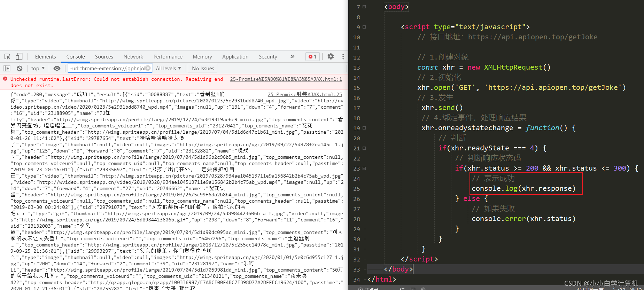Screen dimensions: 644x290
Task: Click line number 13 in the editor
Action: 357,68
